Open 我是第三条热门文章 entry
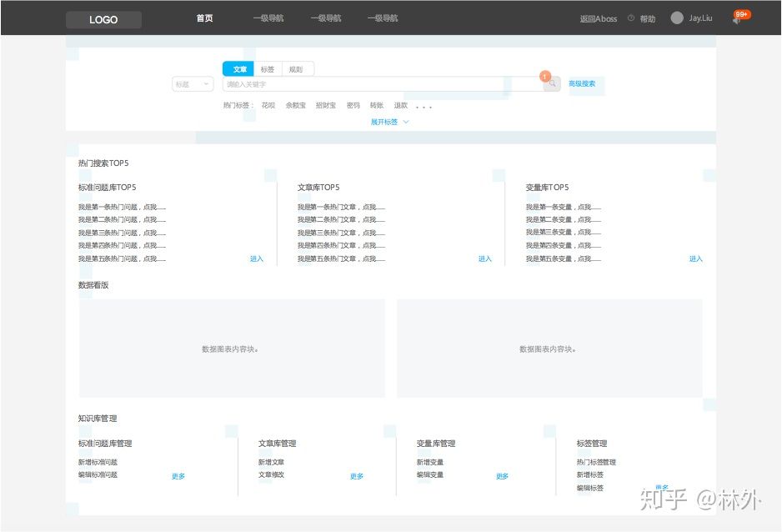Screen dimensions: 782x532 (341, 233)
